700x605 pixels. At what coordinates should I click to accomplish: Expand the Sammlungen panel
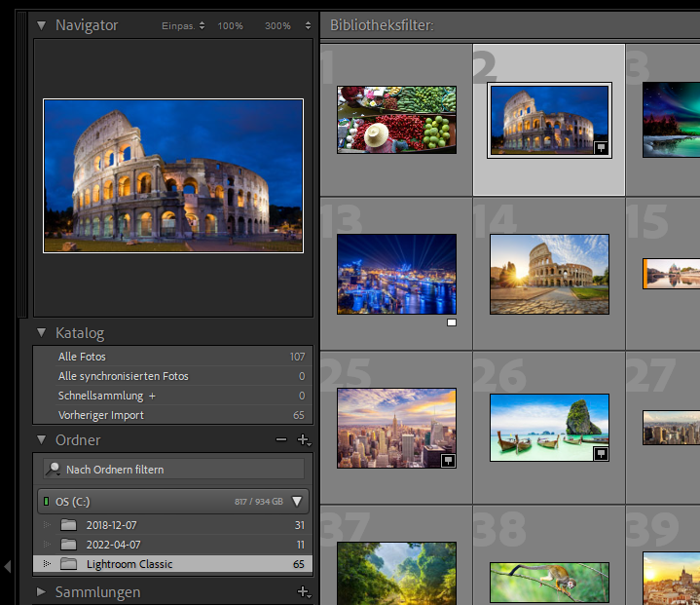coord(42,592)
